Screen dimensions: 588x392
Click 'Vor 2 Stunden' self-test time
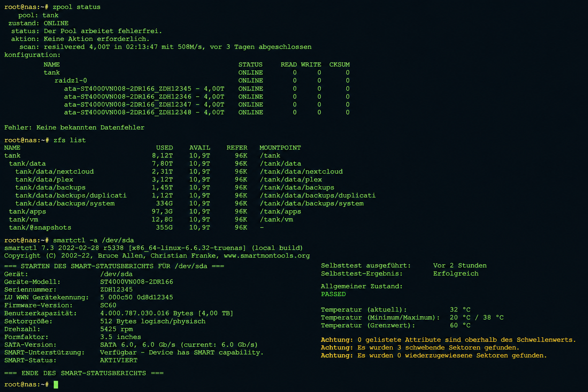tap(460, 266)
